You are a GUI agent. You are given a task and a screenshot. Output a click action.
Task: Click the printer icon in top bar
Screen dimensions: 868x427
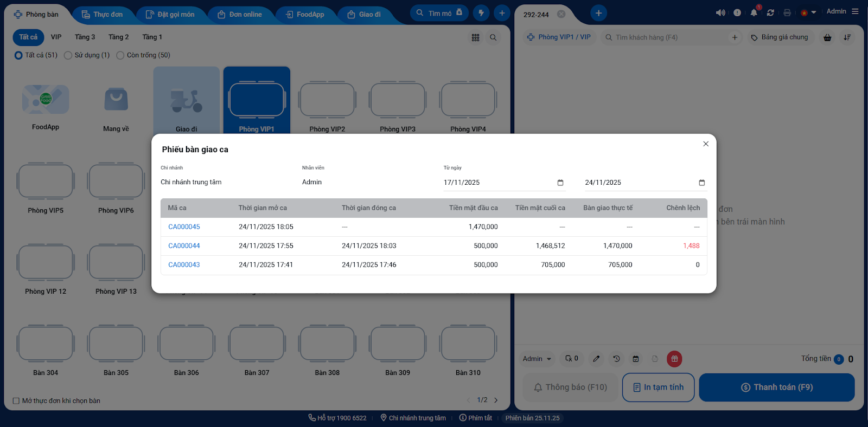point(787,12)
